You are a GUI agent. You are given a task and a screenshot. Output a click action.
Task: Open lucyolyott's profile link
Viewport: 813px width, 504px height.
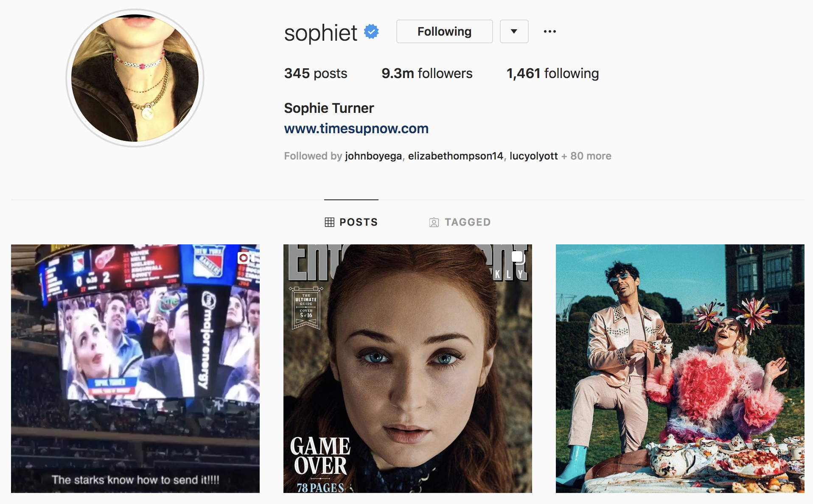[533, 156]
